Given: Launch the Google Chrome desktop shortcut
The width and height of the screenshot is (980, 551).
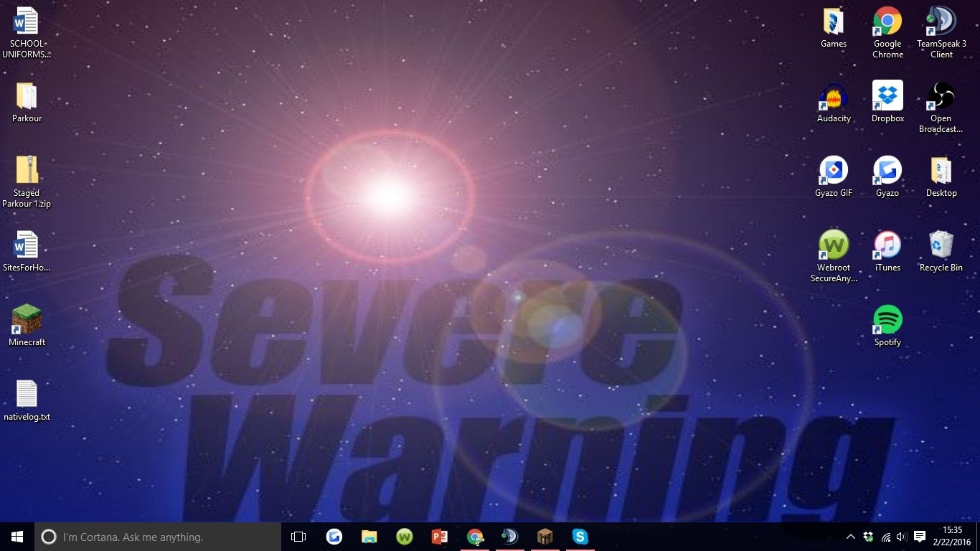Looking at the screenshot, I should pos(887,33).
